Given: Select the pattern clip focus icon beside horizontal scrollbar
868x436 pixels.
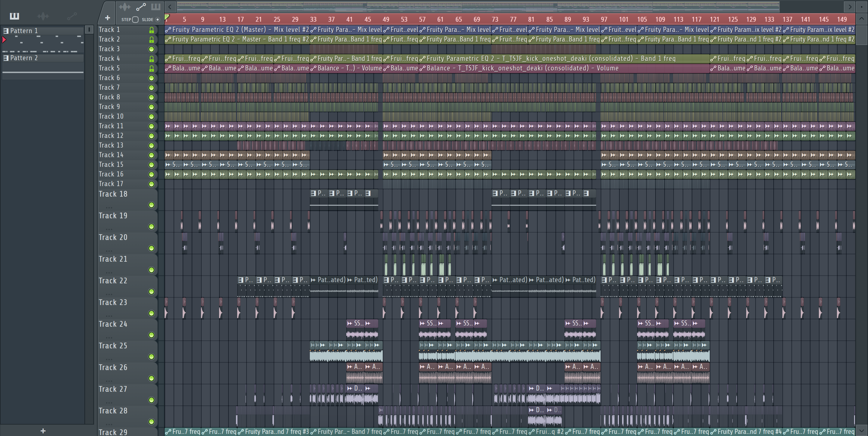Looking at the screenshot, I should pos(156,7).
